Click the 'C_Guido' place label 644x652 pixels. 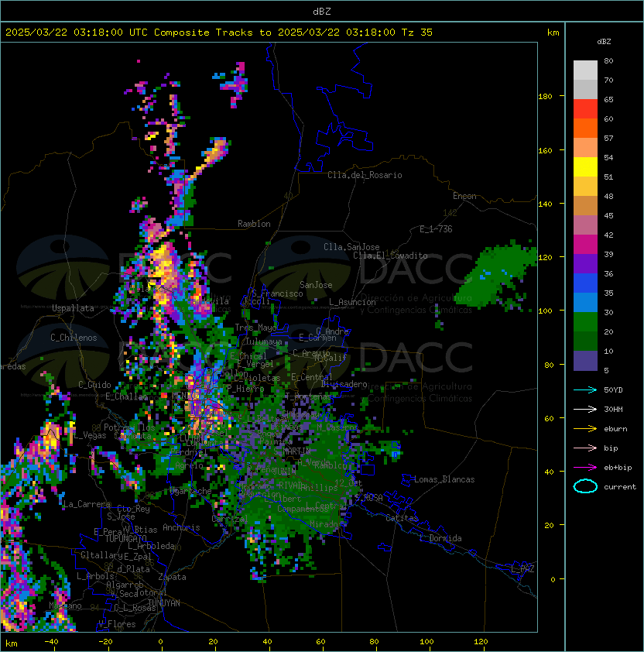pos(94,385)
